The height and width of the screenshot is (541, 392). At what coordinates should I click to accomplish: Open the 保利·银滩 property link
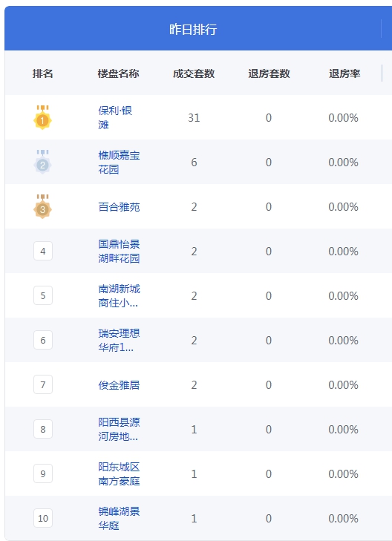(x=115, y=118)
